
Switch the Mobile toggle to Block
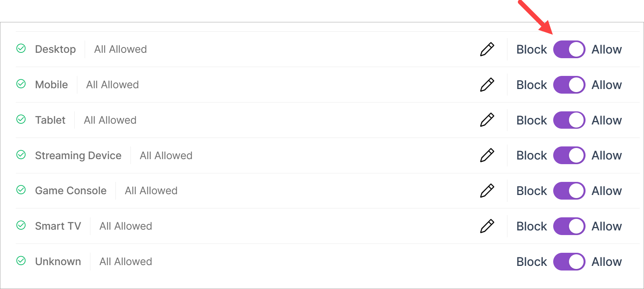[569, 85]
